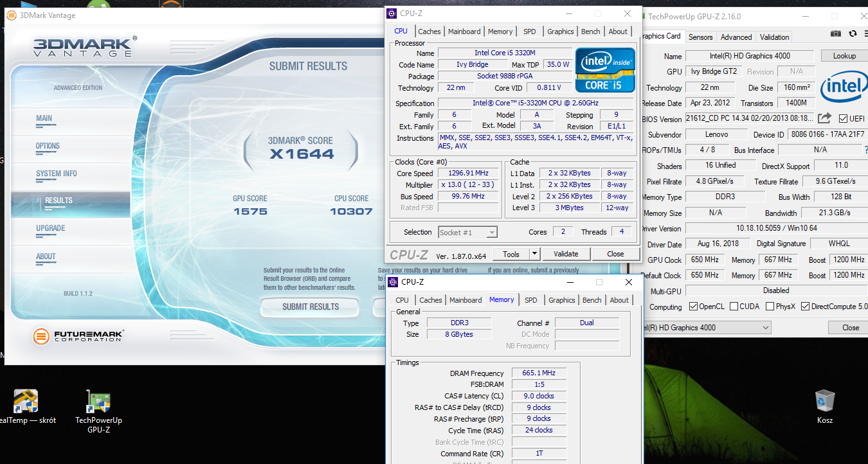
Task: Click the Driver Version field 10.18.10.5059
Action: tap(775, 228)
